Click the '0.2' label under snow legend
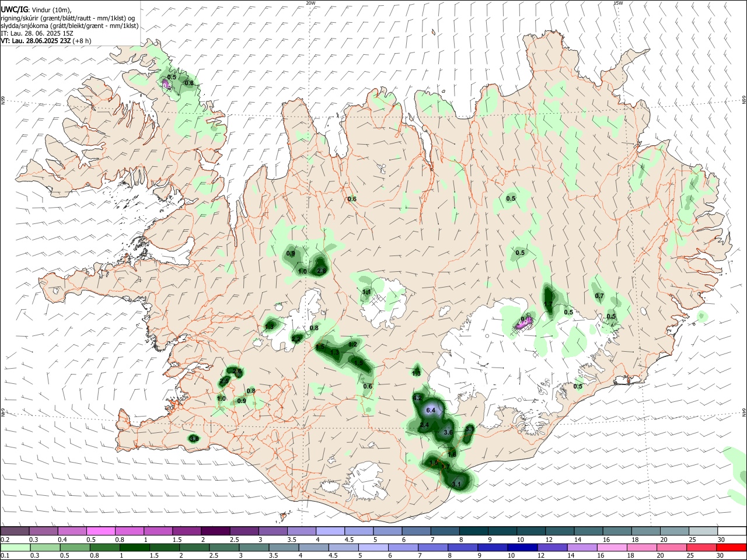Screen dimensions: 747x560 (5, 540)
